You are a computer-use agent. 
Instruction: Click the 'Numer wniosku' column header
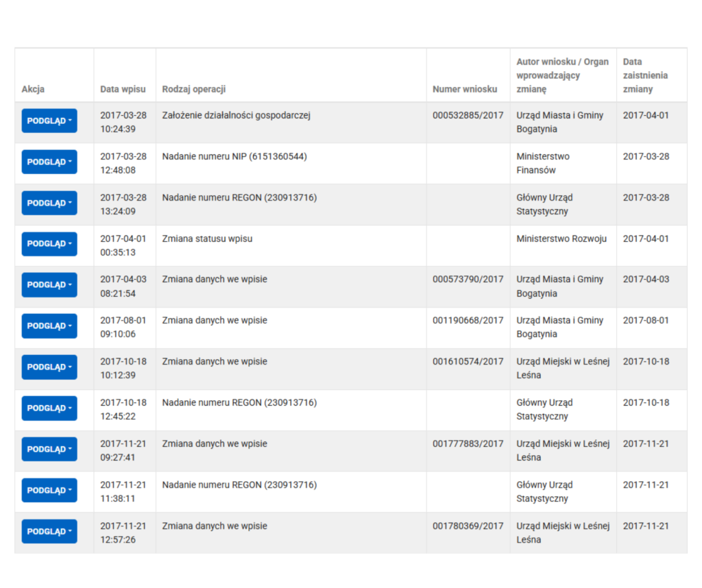pos(465,89)
